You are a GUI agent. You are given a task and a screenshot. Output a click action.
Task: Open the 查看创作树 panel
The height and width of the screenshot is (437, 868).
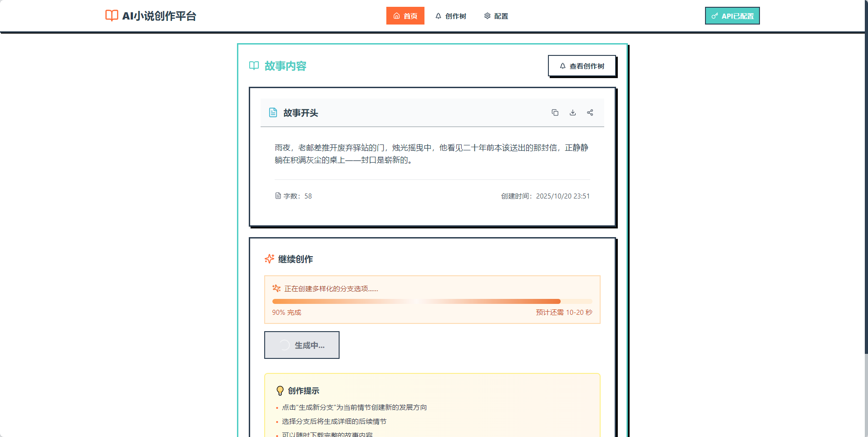[582, 65]
